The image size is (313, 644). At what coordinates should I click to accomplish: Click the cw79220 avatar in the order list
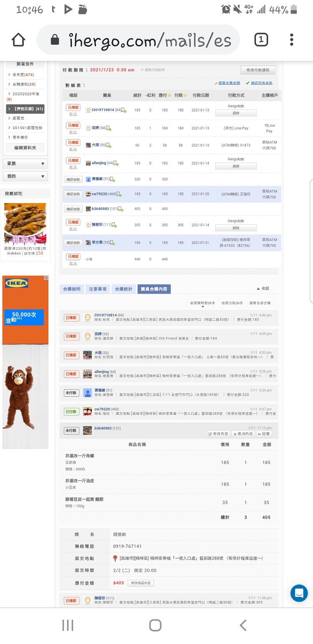(87, 412)
